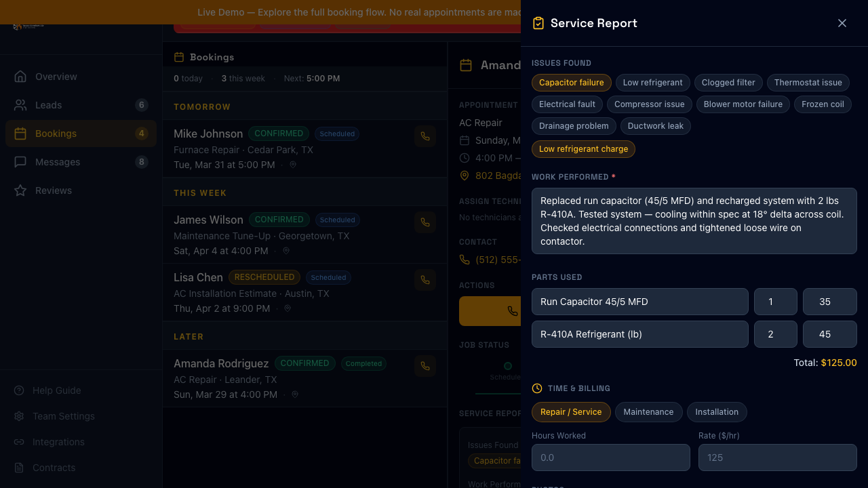The height and width of the screenshot is (488, 868).
Task: Select the Bookings calendar icon in sidebar
Action: [19, 134]
